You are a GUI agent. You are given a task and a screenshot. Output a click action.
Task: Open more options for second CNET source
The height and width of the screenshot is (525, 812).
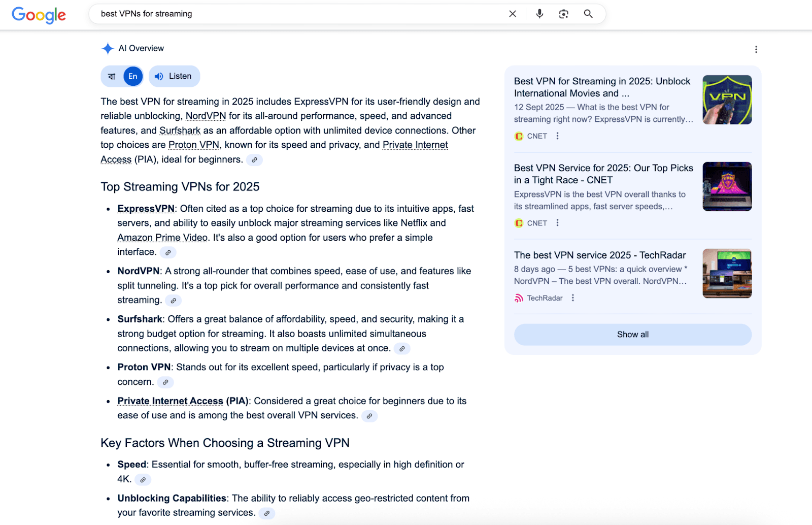(x=557, y=223)
